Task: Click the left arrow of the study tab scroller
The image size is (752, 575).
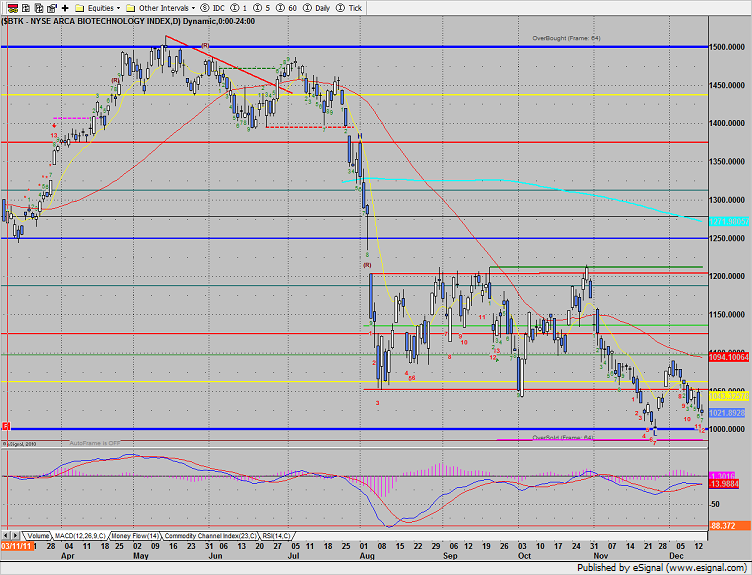Action: coord(6,535)
